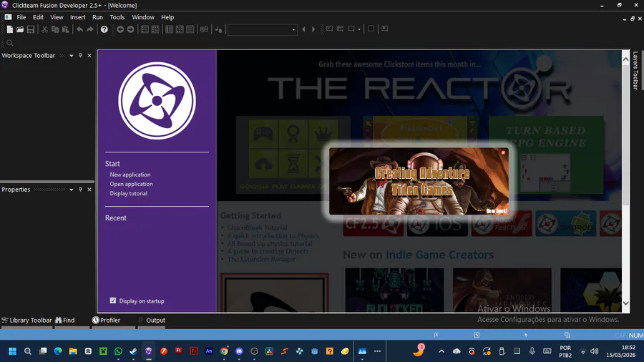Open the File menu

coord(21,17)
